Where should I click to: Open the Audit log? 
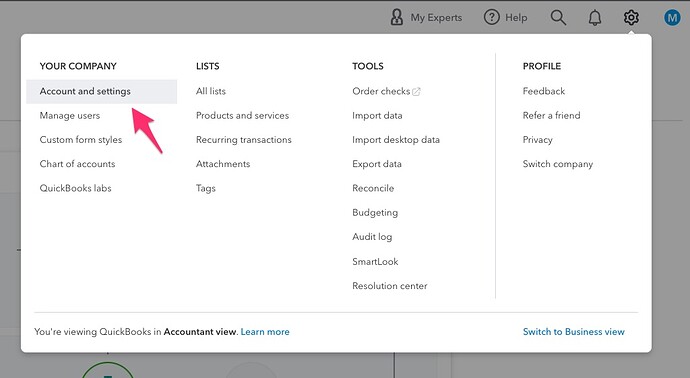pos(372,237)
